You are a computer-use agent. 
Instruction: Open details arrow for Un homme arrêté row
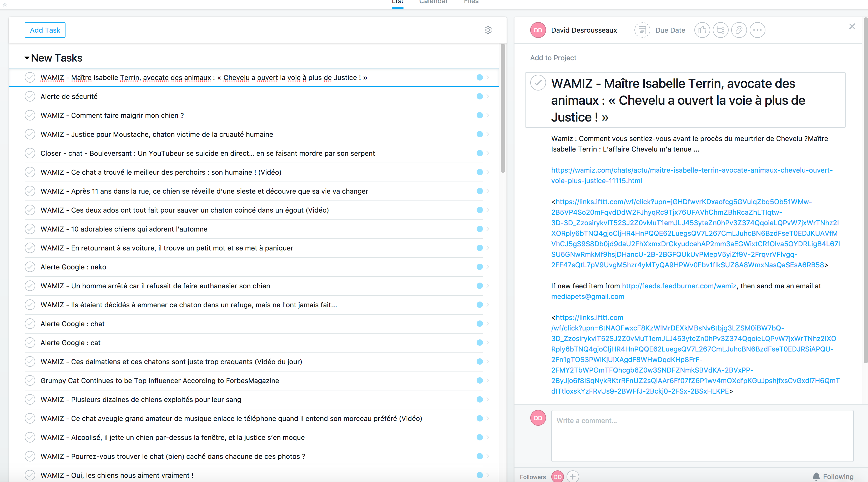tap(488, 286)
